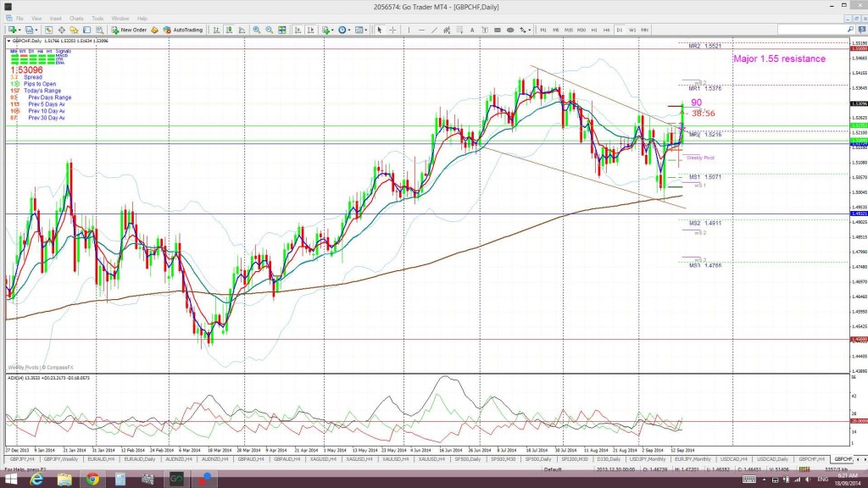
Task: Switch to EURAUD,Daily chart tab
Action: (140, 459)
